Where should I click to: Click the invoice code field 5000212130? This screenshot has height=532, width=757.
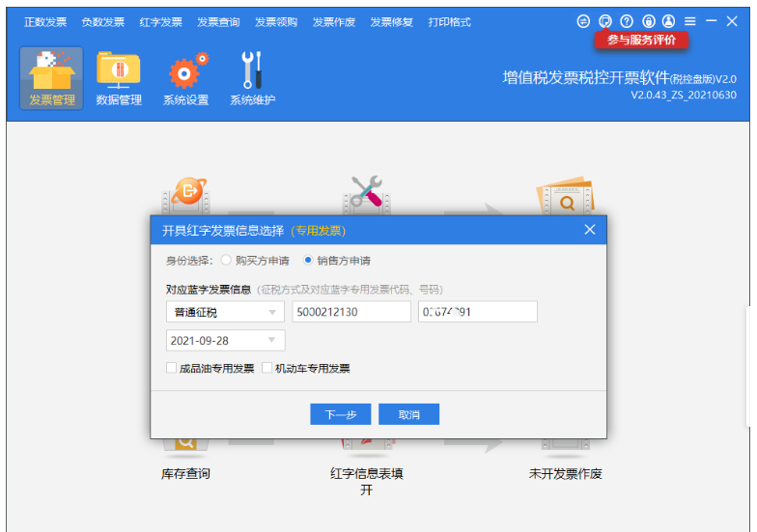[351, 312]
